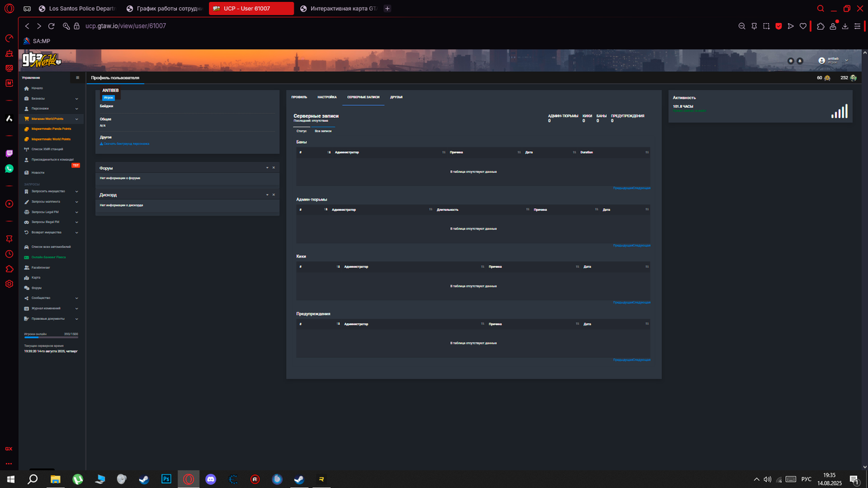
Task: Click the 252 World Points icon
Action: pos(853,78)
